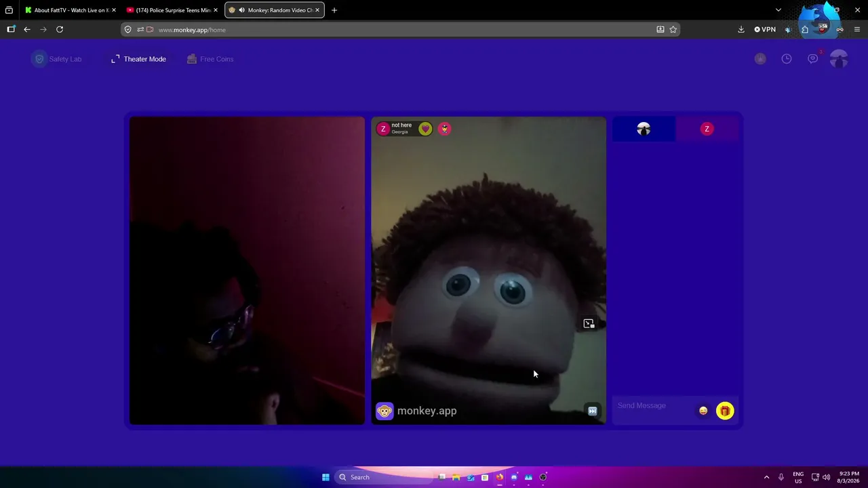Select your own avatar tab in chat panel
Viewport: 868px width, 488px height.
[x=644, y=129]
